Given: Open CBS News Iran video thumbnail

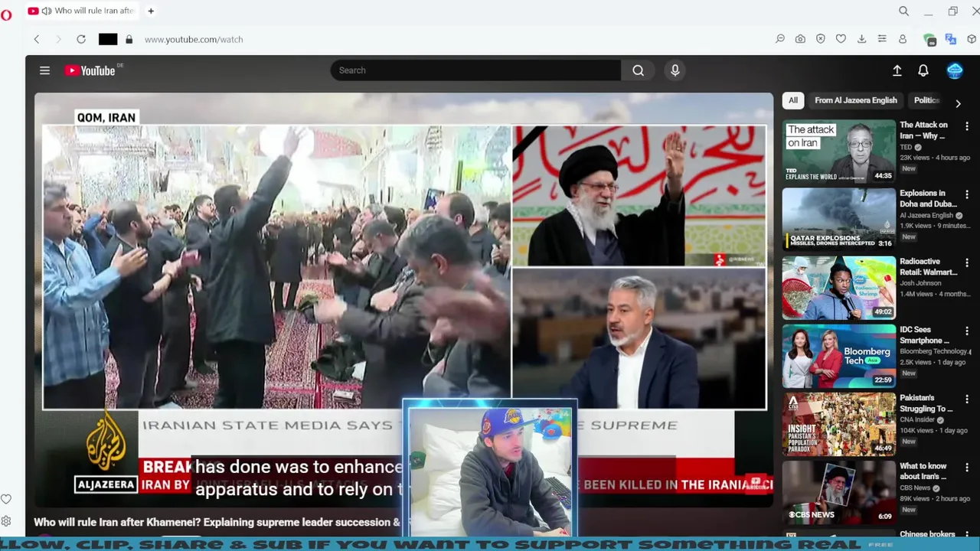Looking at the screenshot, I should click(839, 492).
